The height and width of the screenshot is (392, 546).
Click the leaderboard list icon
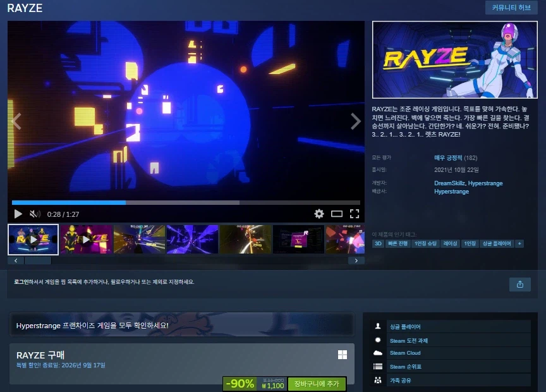(378, 367)
